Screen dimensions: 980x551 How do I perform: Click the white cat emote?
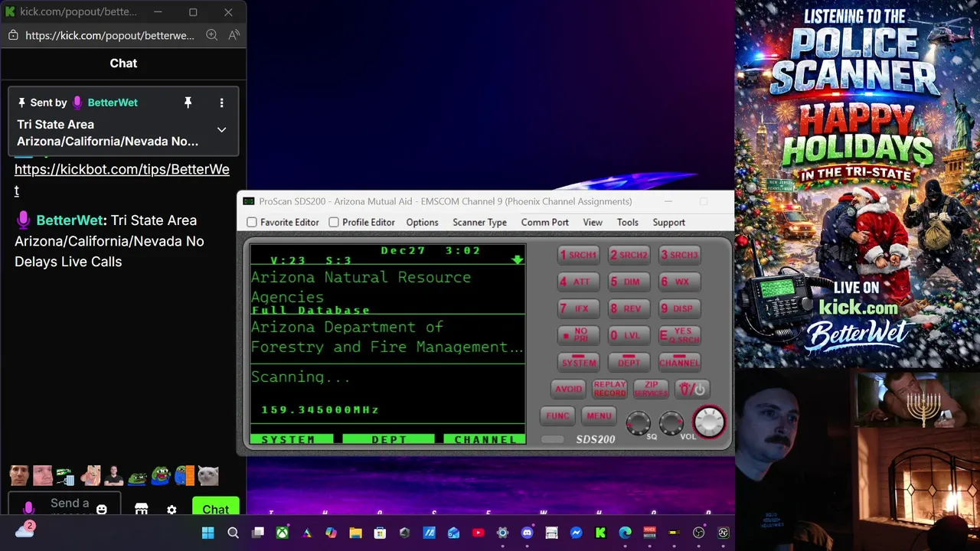(207, 476)
